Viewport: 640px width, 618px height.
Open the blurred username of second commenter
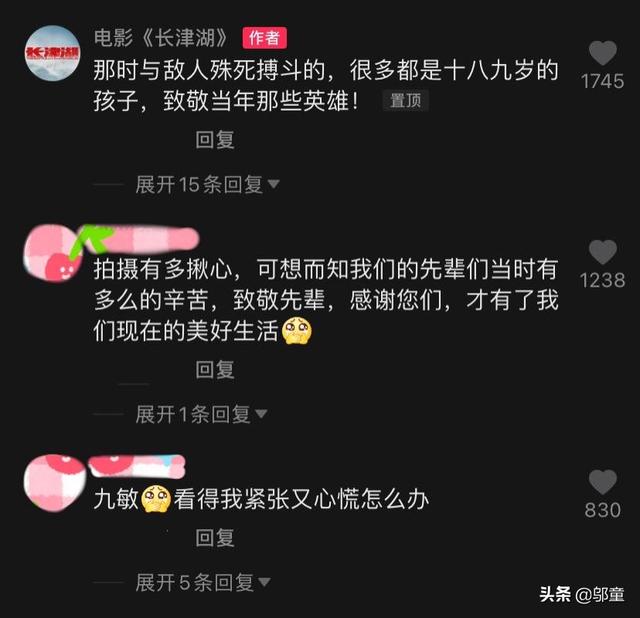[139, 238]
